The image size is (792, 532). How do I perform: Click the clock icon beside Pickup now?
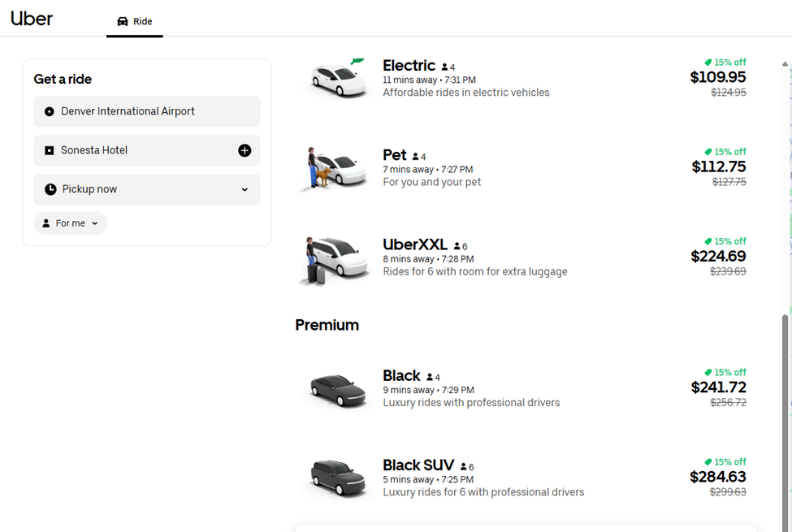(x=50, y=189)
